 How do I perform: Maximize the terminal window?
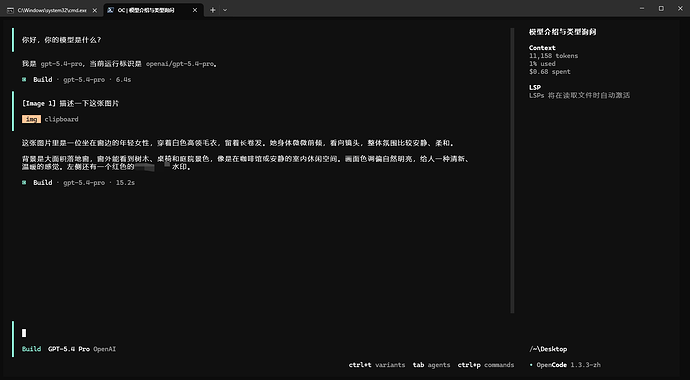[x=661, y=8]
